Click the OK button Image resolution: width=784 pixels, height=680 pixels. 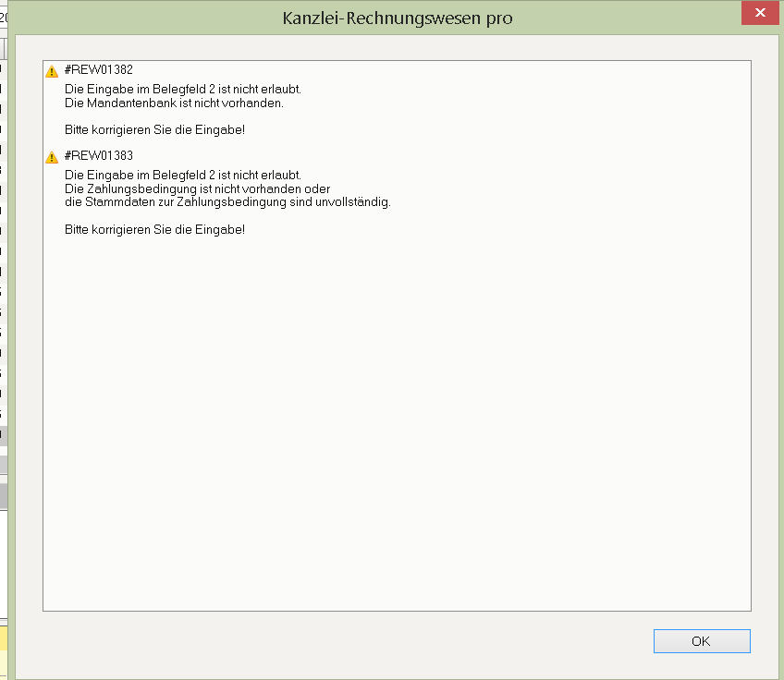(701, 641)
